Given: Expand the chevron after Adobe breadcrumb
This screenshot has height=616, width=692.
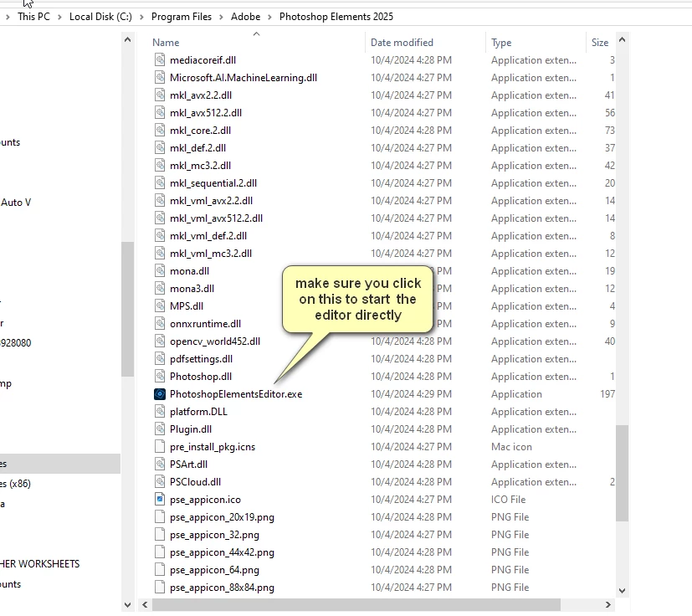Looking at the screenshot, I should pos(269,18).
